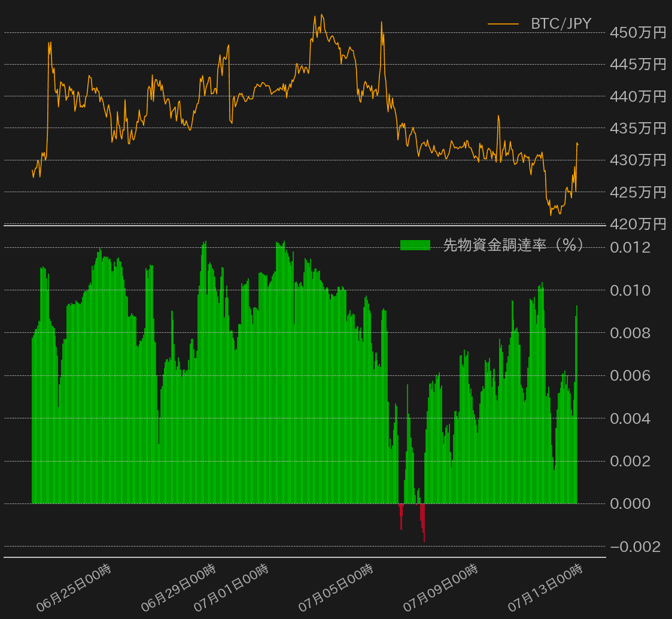Select the 435万円 price axis label
The height and width of the screenshot is (619, 672).
point(638,129)
